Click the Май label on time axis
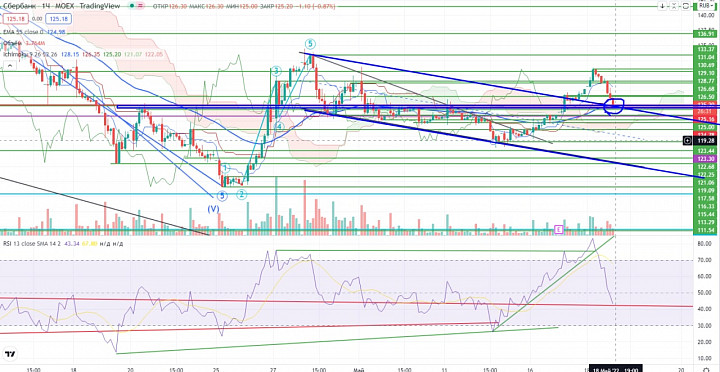Image resolution: width=720 pixels, height=372 pixels. tap(359, 369)
